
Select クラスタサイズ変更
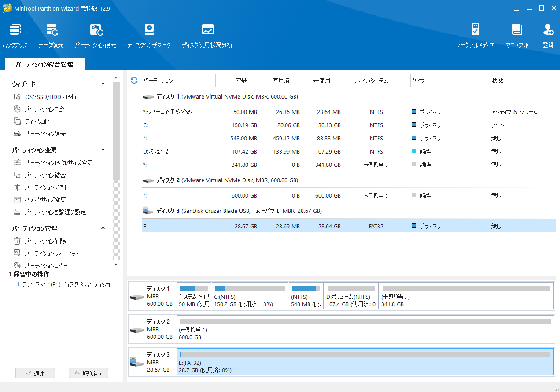(40, 200)
